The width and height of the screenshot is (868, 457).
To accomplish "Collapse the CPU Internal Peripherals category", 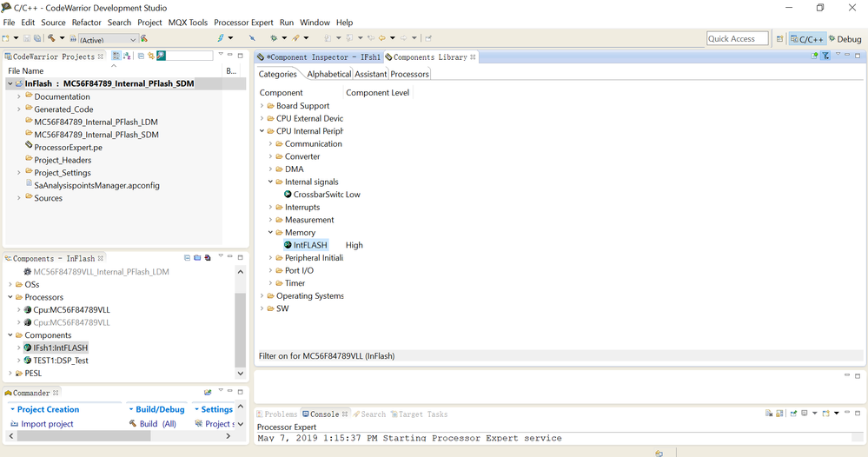I will (262, 131).
